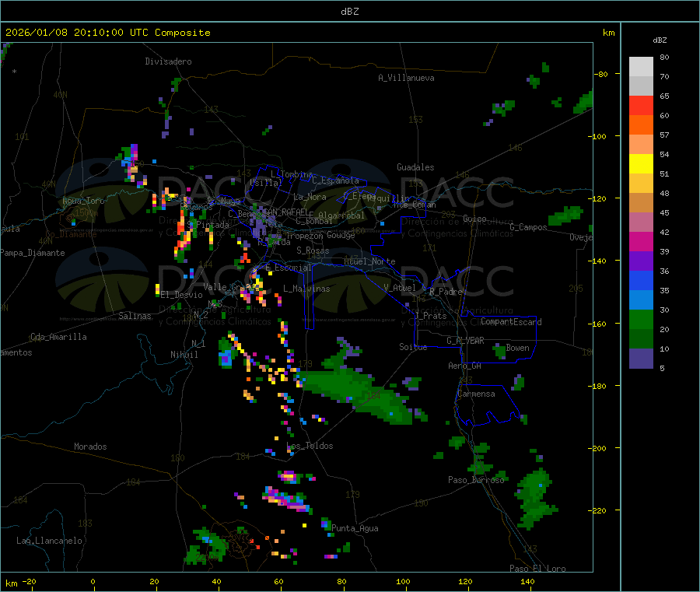This screenshot has width=700, height=592.
Task: Click the 100 km horizontal axis tick
Action: click(x=403, y=581)
